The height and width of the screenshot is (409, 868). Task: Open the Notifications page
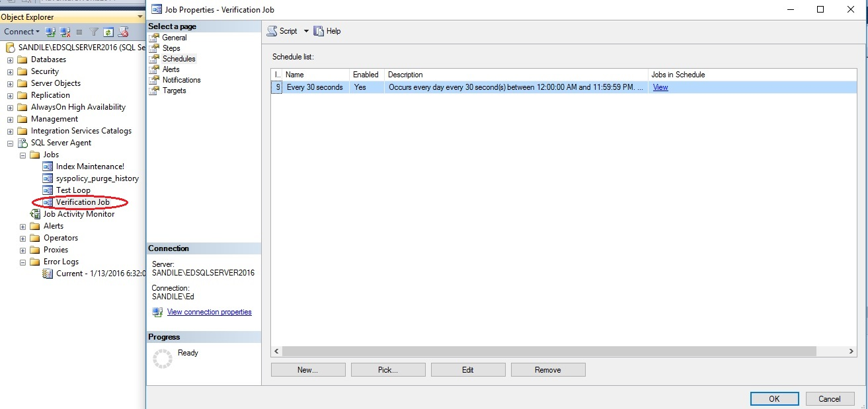[x=181, y=80]
